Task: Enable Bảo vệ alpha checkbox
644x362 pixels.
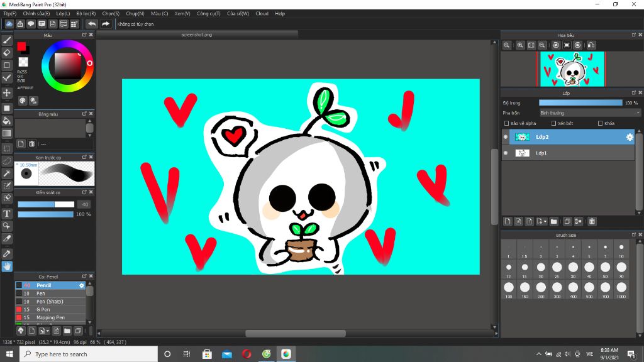Action: pos(506,123)
